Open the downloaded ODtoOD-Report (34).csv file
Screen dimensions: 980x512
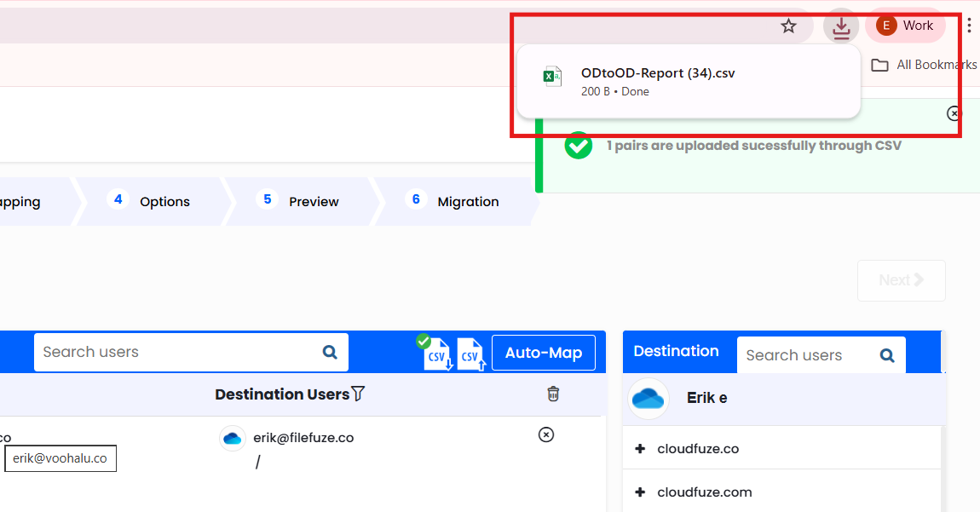pyautogui.click(x=657, y=73)
